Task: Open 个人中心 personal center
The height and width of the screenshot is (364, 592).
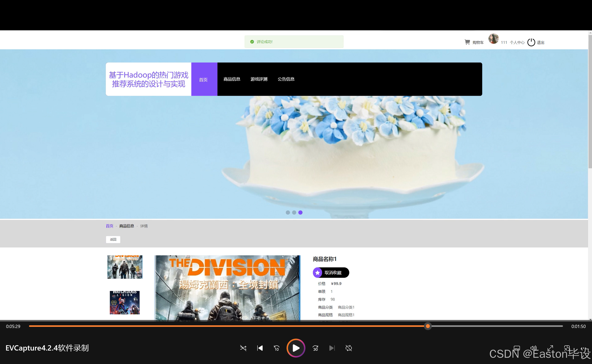Action: pyautogui.click(x=517, y=42)
